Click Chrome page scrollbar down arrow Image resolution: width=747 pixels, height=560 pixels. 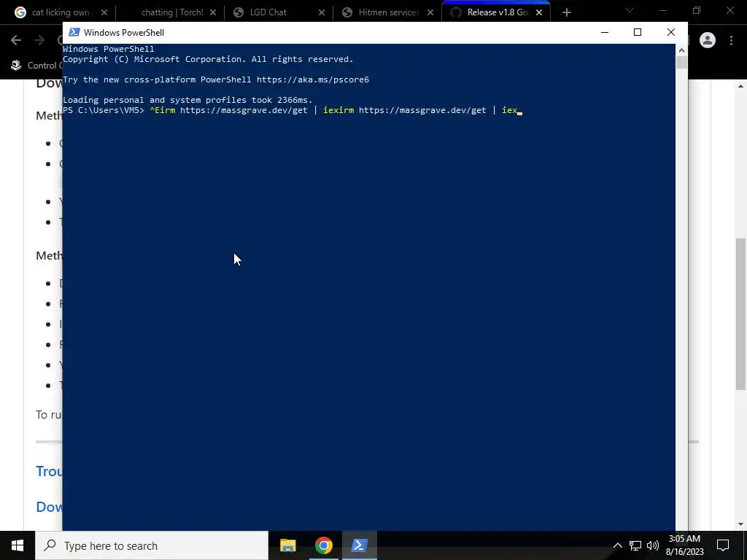pyautogui.click(x=741, y=524)
